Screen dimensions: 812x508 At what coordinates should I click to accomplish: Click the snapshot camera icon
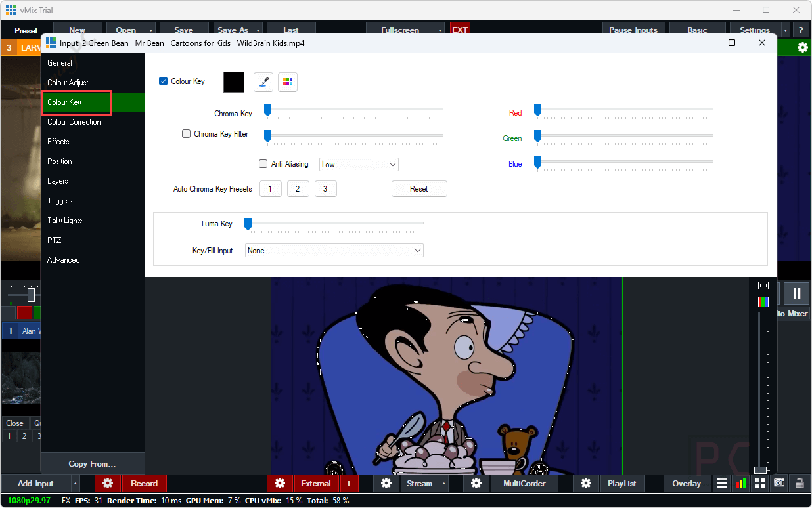(779, 484)
